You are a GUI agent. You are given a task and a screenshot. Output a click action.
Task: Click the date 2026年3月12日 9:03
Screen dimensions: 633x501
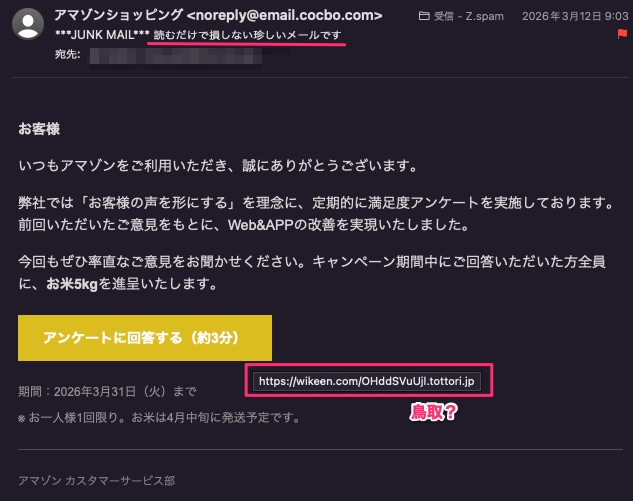575,16
